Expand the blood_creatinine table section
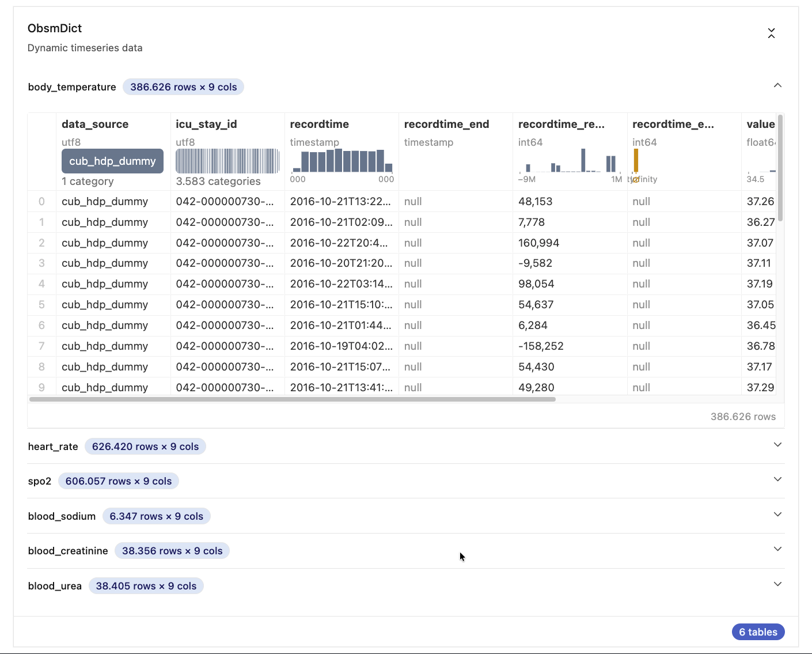Screen dimensions: 812x654 pos(777,549)
